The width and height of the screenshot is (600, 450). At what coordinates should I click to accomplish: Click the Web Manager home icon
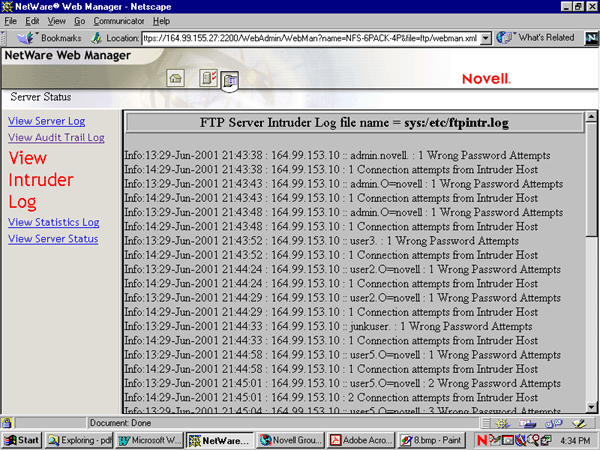tap(175, 78)
